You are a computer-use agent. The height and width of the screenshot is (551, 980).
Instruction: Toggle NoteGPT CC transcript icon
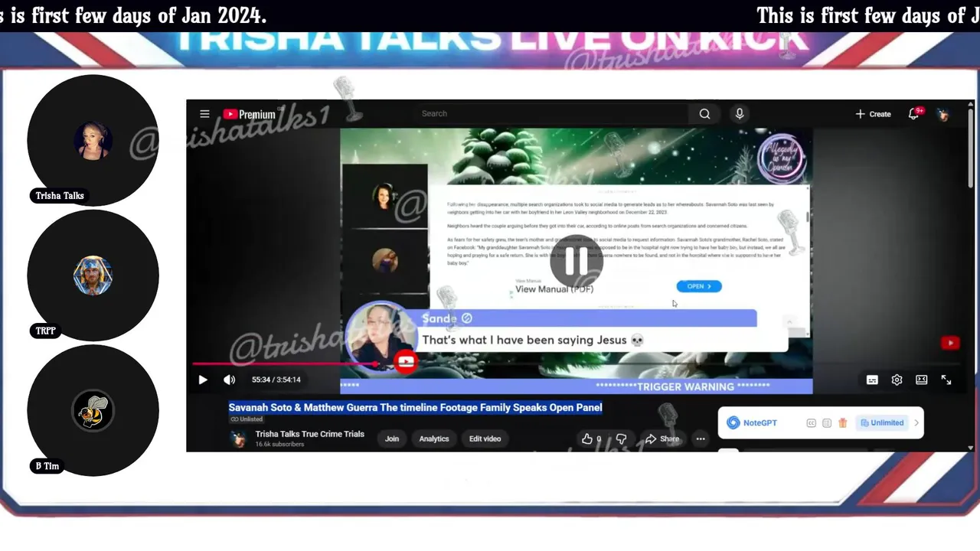tap(811, 422)
